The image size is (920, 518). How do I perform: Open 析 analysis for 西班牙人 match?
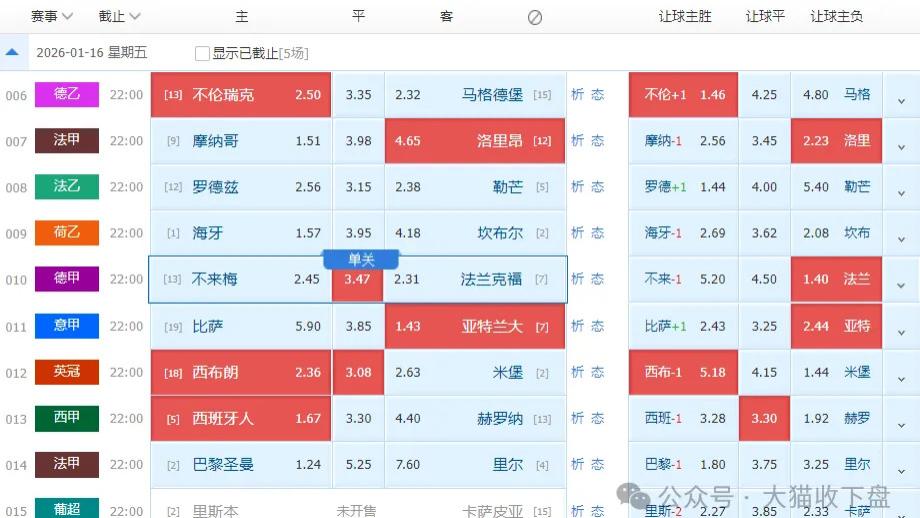[577, 418]
